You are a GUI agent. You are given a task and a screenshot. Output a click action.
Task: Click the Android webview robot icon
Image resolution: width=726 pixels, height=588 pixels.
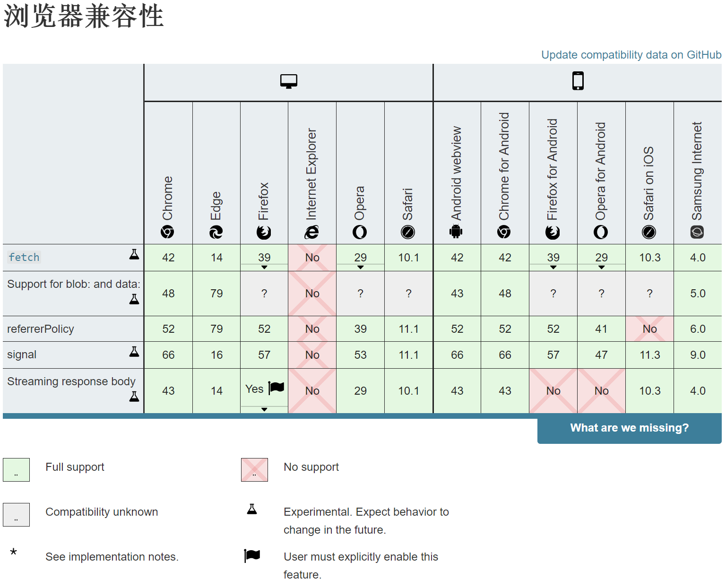click(x=456, y=232)
